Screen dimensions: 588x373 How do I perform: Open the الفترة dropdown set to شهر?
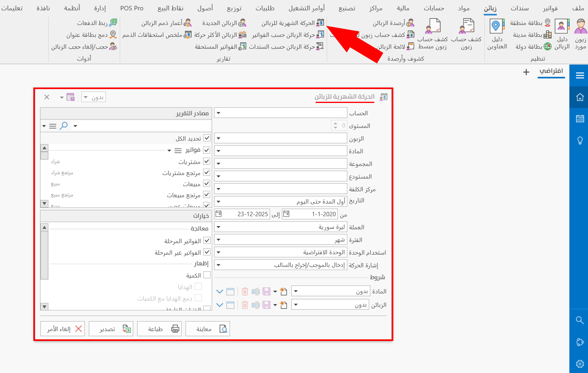click(218, 239)
